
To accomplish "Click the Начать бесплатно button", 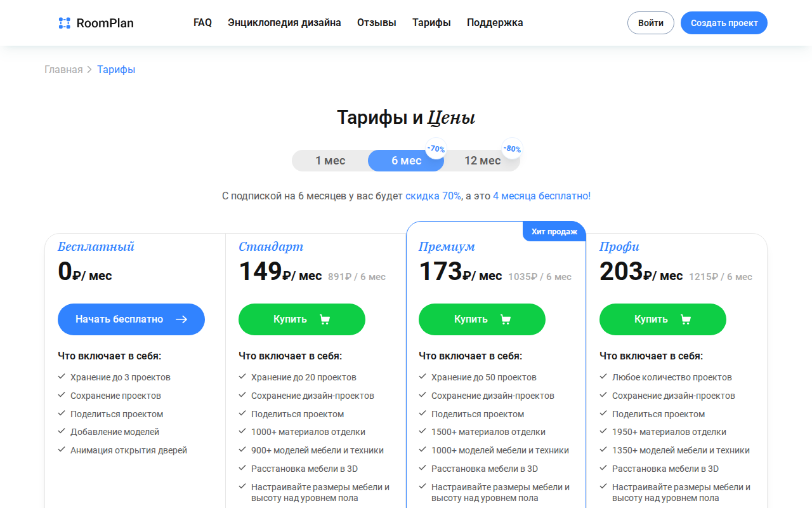I will pyautogui.click(x=131, y=319).
